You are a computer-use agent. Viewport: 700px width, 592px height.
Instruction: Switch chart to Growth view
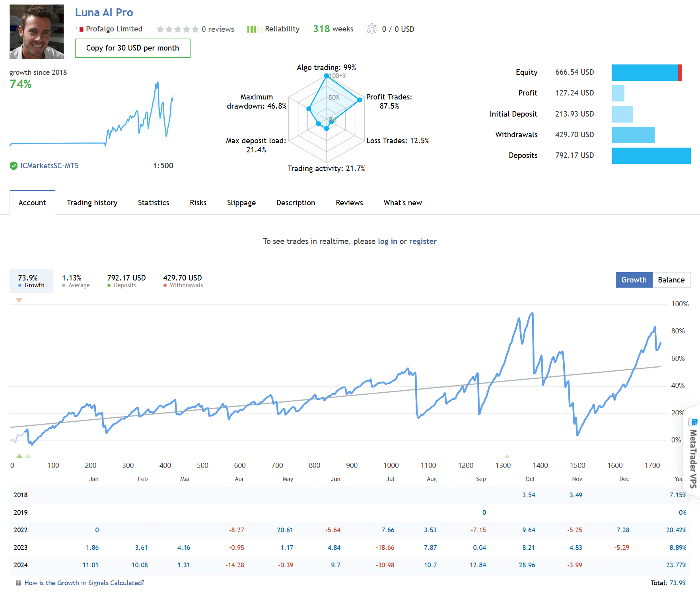point(634,280)
